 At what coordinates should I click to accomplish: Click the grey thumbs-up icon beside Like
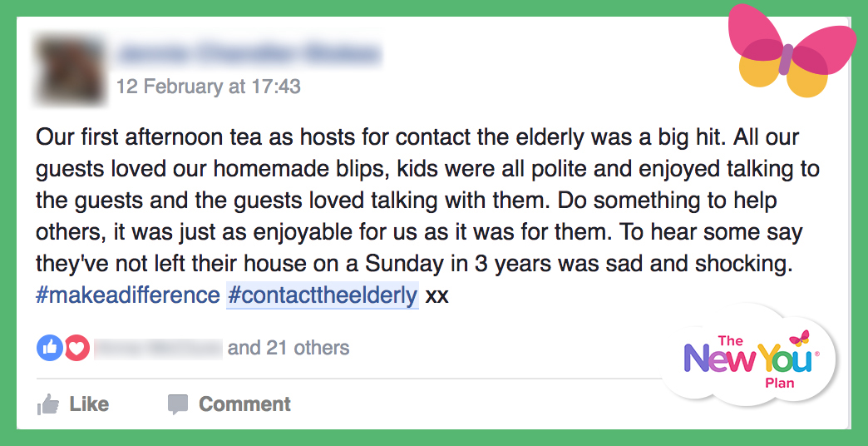pos(48,404)
